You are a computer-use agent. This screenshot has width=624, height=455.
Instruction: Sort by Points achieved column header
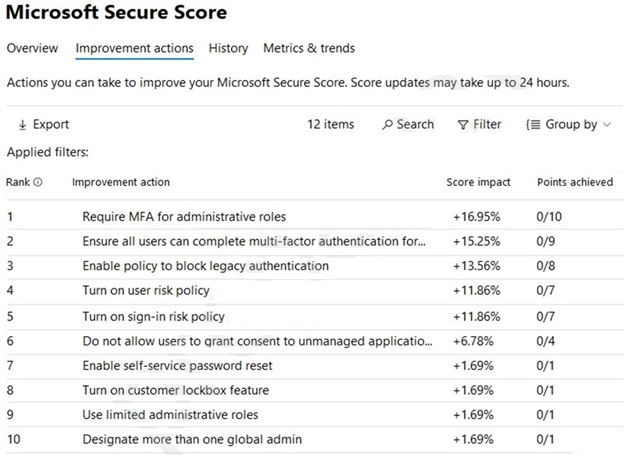575,182
